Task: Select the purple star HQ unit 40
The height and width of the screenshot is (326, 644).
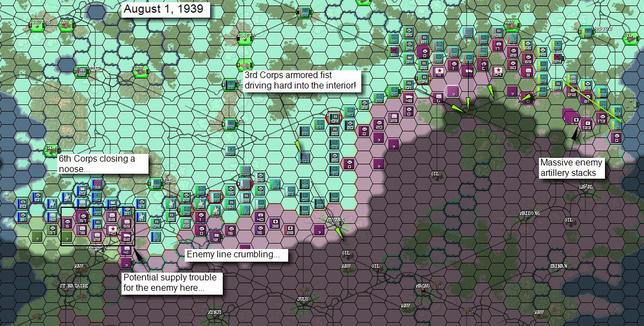Action: [112, 230]
